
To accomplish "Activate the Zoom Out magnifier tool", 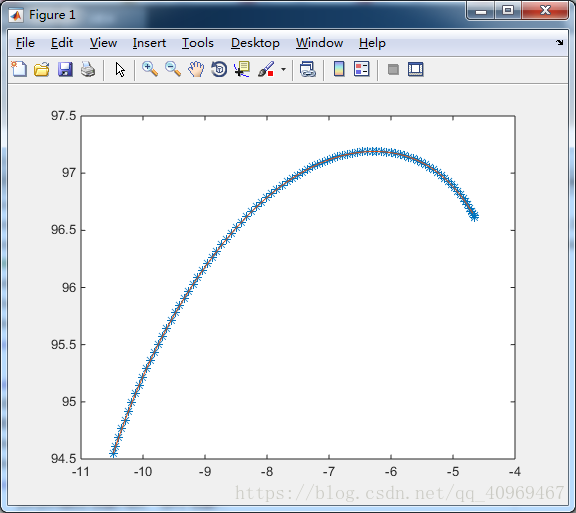I will [173, 69].
